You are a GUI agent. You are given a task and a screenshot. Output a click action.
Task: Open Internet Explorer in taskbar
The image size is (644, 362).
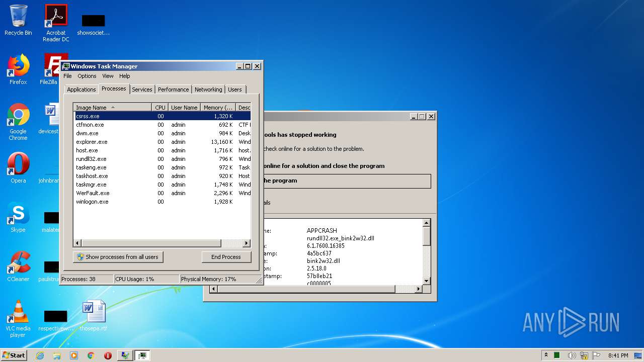pos(40,355)
